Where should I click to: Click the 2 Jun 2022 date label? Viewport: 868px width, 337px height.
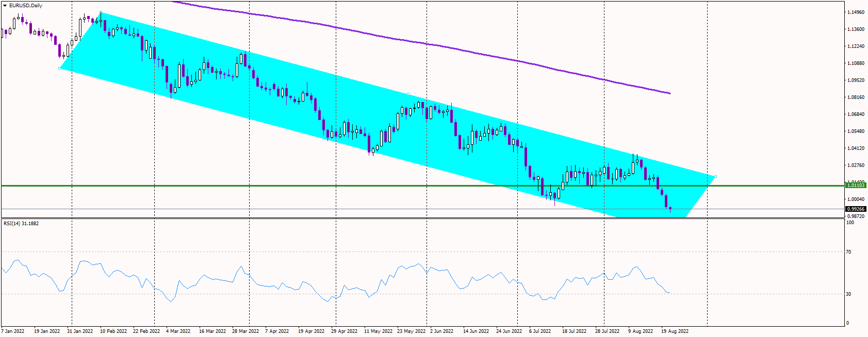point(442,331)
